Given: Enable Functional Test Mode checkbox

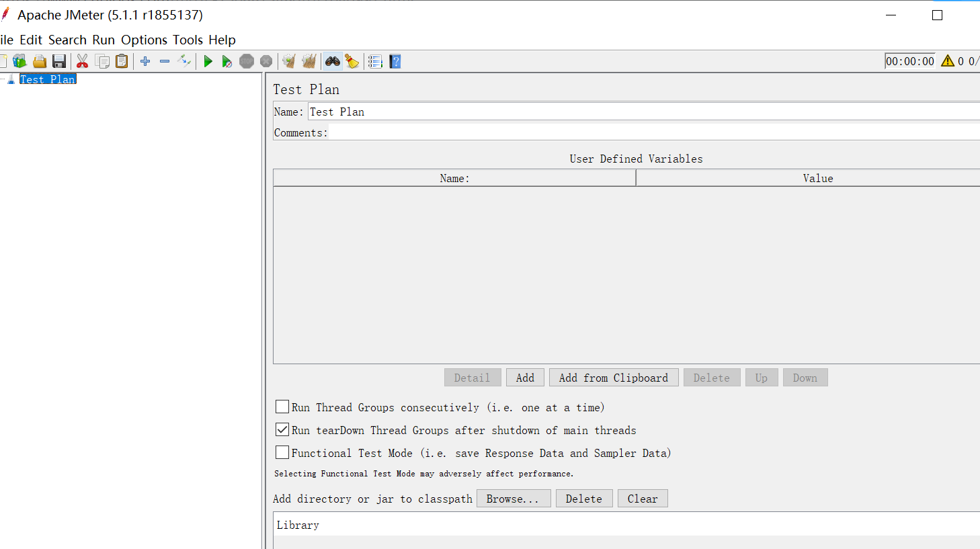Looking at the screenshot, I should pyautogui.click(x=282, y=452).
